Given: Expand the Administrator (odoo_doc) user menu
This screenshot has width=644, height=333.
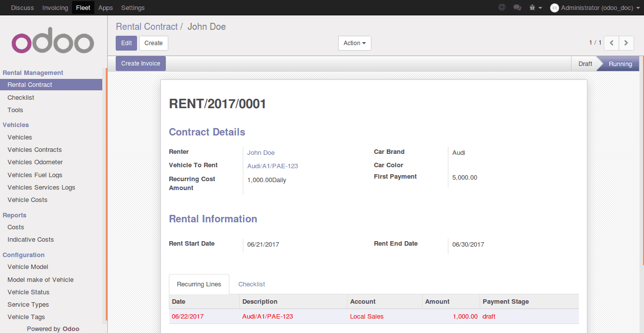Looking at the screenshot, I should (595, 8).
